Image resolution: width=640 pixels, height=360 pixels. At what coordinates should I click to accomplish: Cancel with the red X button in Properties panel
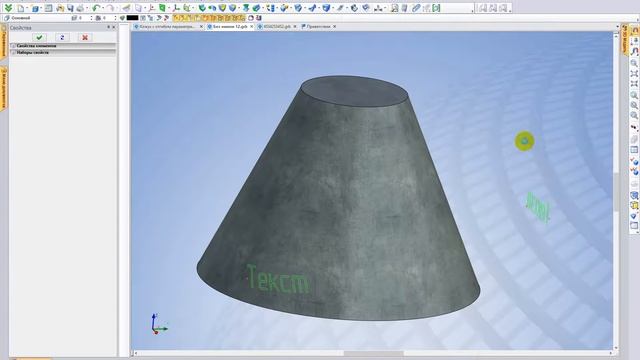tap(85, 37)
